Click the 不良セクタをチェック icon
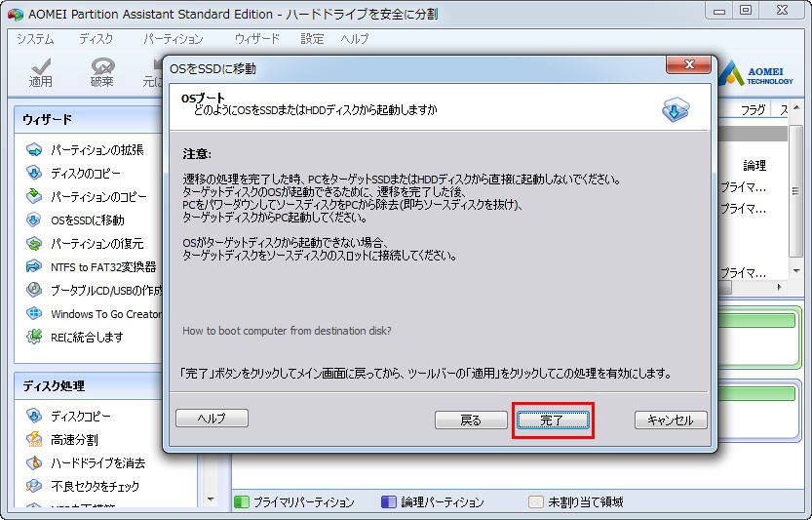 (34, 486)
